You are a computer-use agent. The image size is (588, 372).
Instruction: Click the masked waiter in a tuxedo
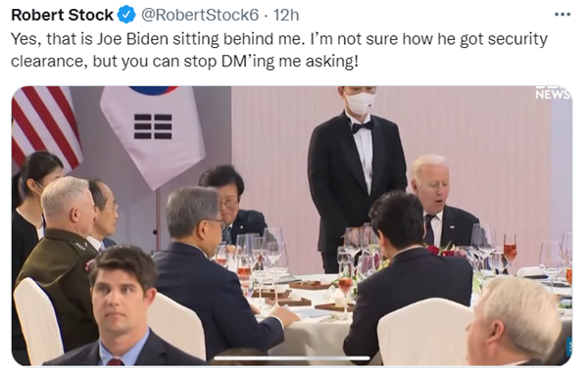pos(357,176)
